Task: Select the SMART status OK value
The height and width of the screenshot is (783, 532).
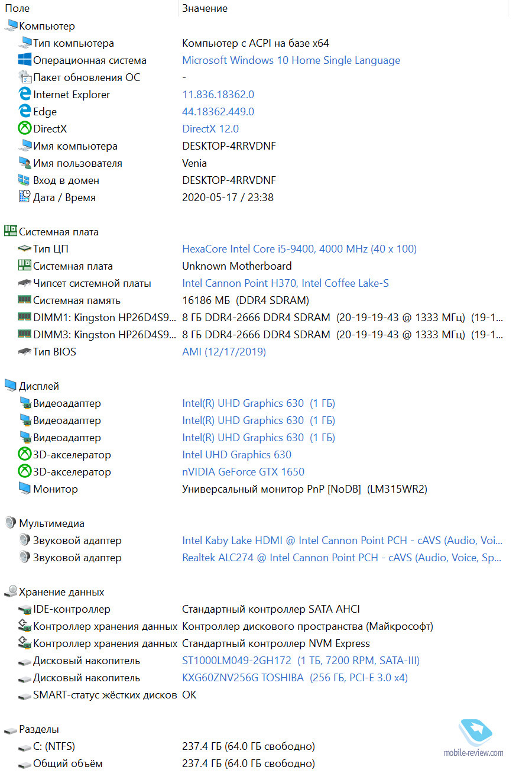Action: (x=189, y=695)
